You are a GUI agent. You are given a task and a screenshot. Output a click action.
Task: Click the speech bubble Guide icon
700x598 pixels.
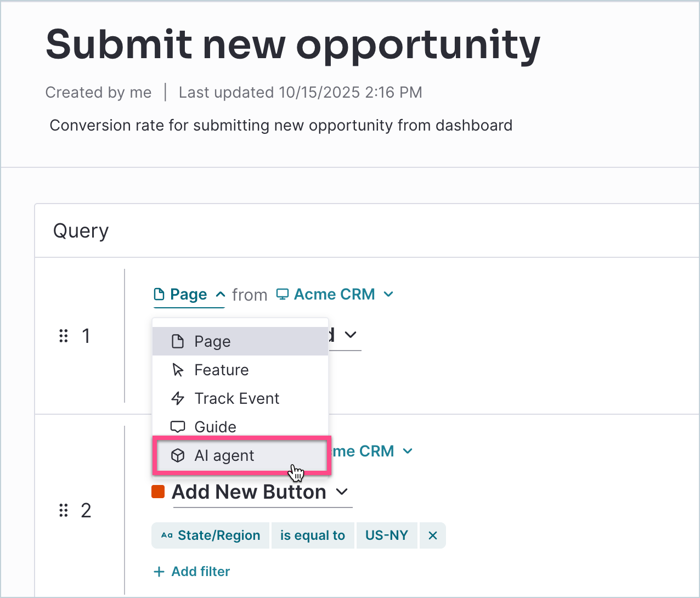point(178,427)
